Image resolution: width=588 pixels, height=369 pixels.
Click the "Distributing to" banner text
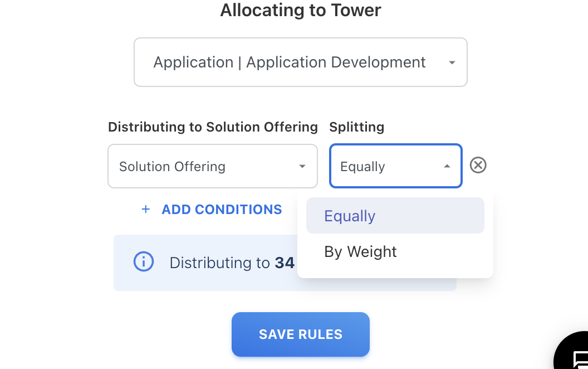219,263
